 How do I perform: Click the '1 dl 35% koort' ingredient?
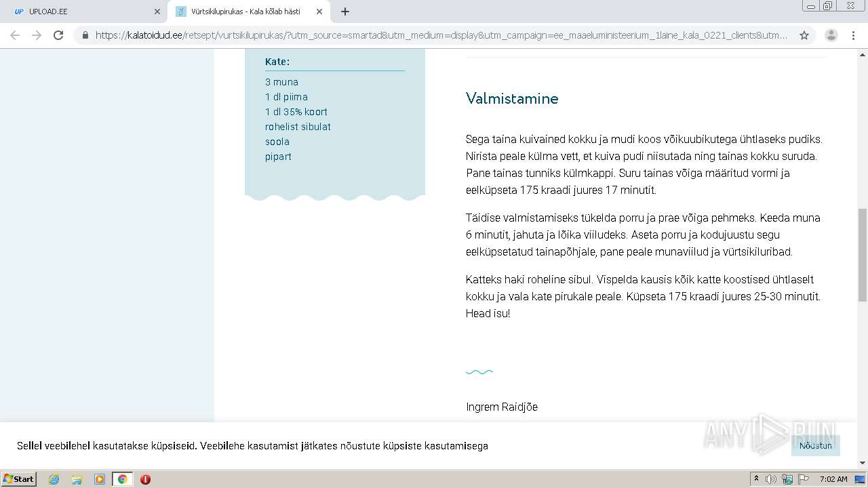[x=296, y=112]
